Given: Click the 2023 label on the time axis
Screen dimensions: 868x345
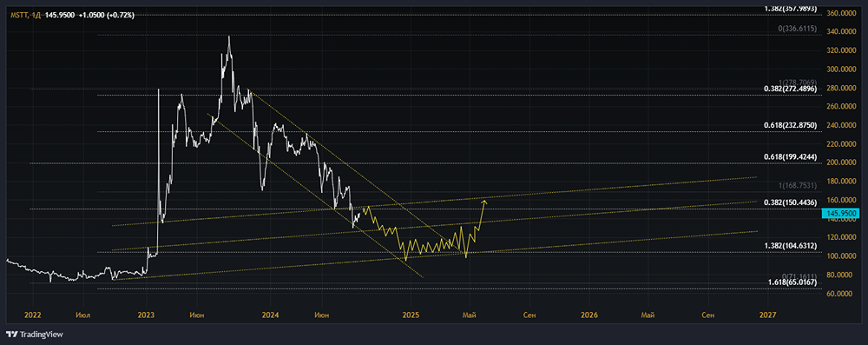Looking at the screenshot, I should 147,315.
